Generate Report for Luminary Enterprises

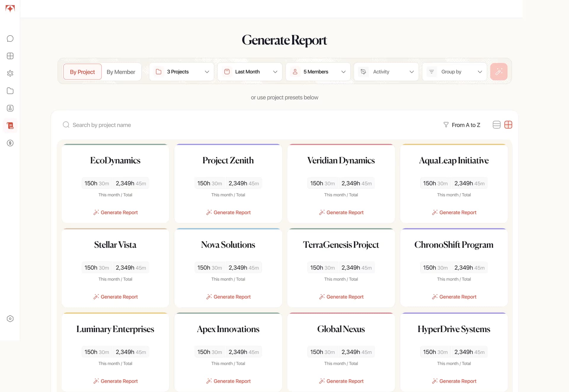[116, 381]
